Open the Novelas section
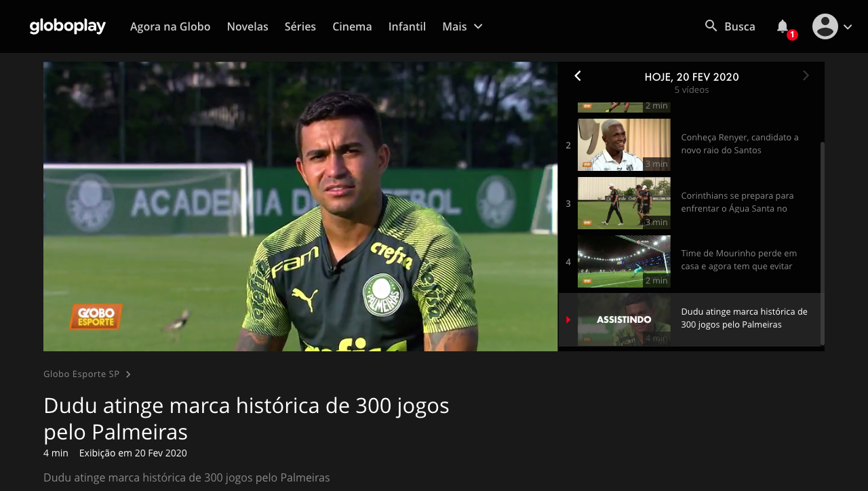Screen dimensions: 868x491 click(248, 26)
